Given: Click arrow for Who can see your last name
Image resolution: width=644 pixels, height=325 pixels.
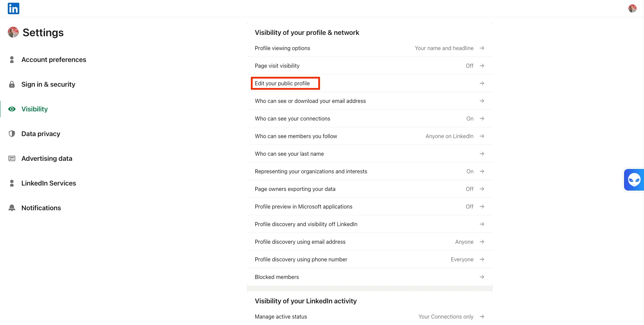Looking at the screenshot, I should [x=482, y=154].
